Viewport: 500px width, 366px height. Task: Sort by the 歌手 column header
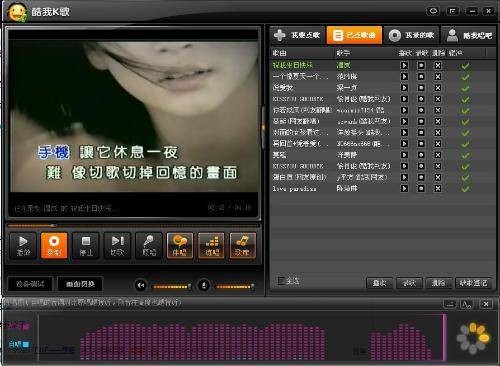(343, 53)
